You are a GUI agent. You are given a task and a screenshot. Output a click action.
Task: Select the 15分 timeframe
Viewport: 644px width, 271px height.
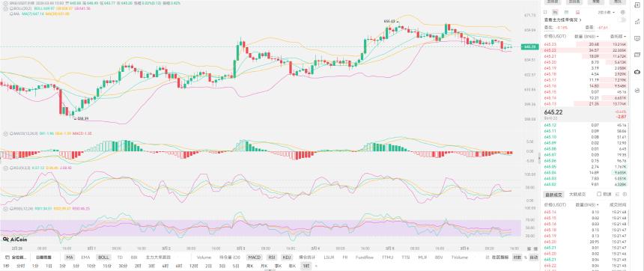(x=107, y=266)
